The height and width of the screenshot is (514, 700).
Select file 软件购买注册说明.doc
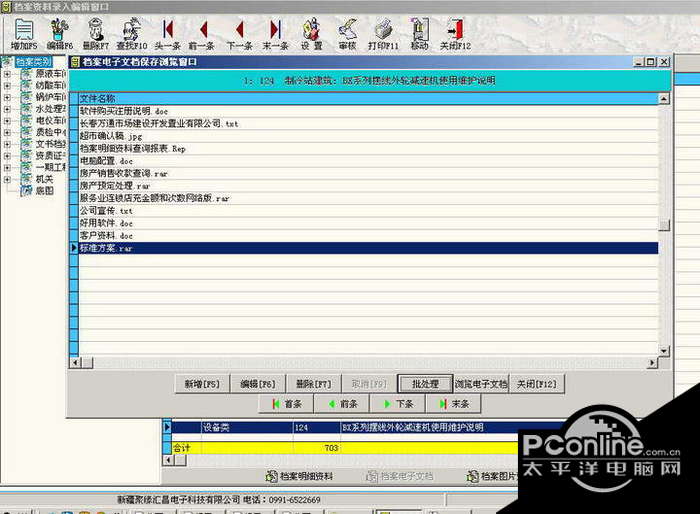(368, 111)
